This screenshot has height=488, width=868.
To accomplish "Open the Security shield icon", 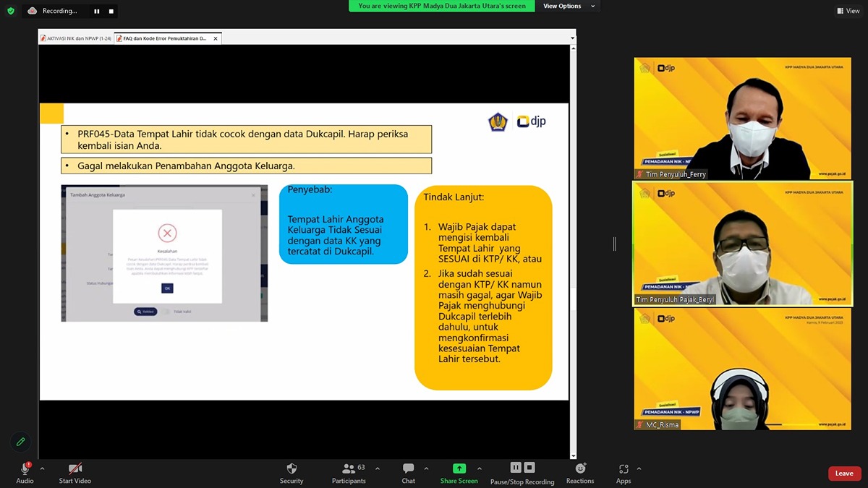I will coord(292,469).
